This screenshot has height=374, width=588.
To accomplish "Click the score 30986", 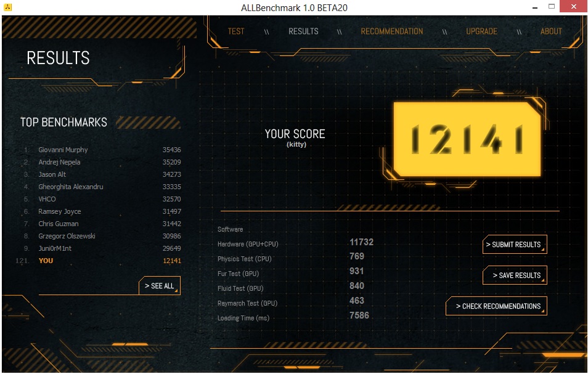I will [172, 237].
